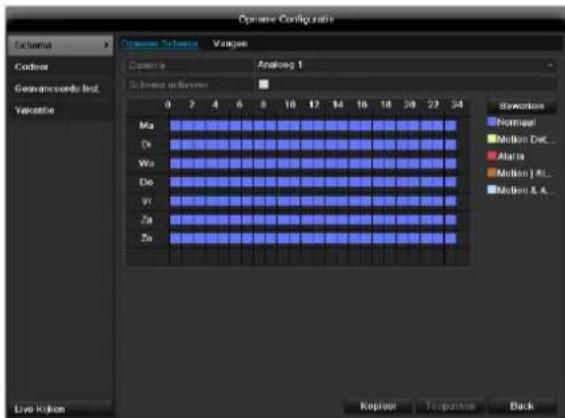Select the Motion Det. green swatch
The height and width of the screenshot is (418, 565).
pos(491,139)
